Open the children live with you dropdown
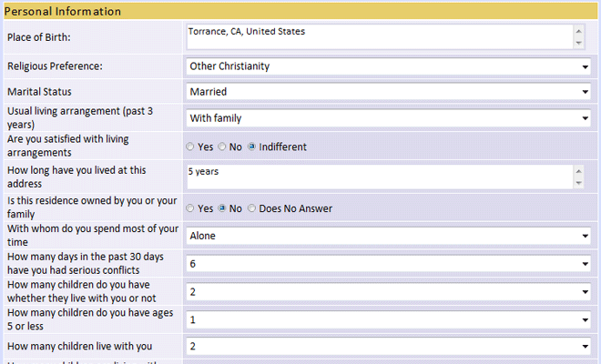The image size is (601, 364). tap(388, 347)
